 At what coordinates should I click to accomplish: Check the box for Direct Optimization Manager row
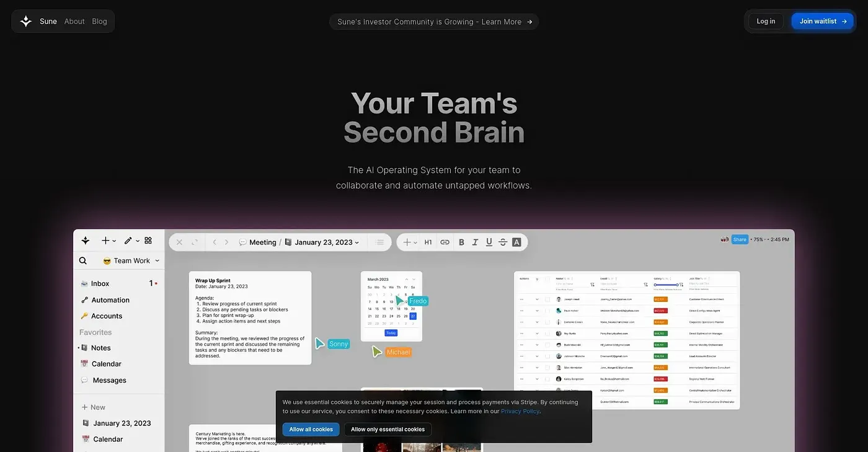[x=547, y=334]
